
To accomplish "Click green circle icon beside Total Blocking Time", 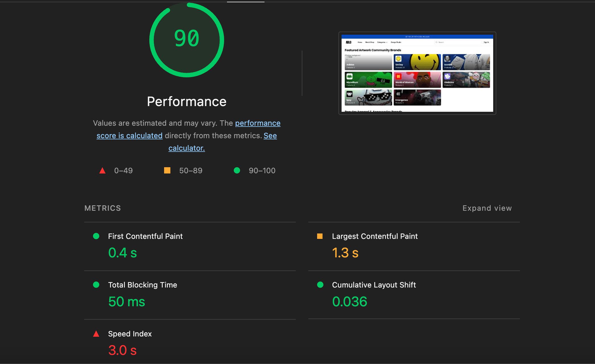I will pos(96,285).
